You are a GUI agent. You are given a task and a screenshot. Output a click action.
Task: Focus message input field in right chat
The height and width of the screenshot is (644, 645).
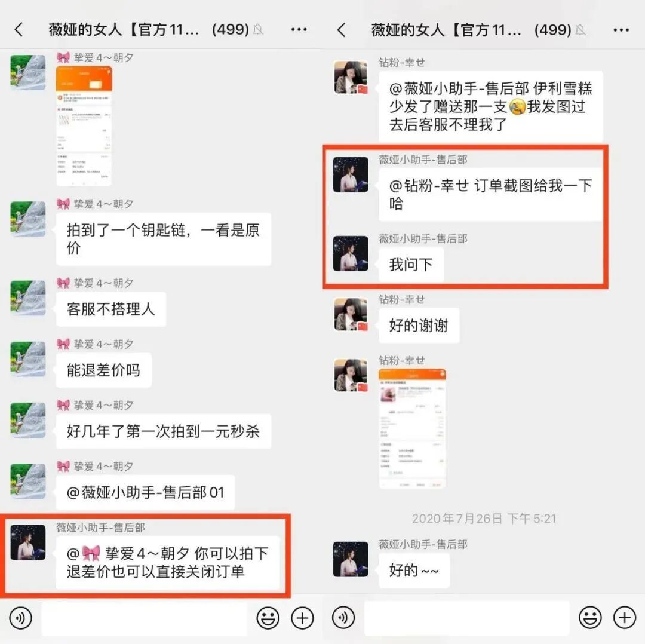click(x=466, y=618)
